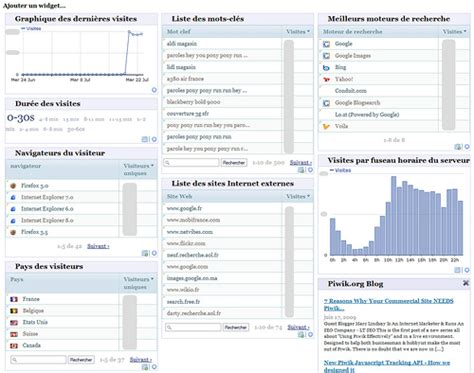Click the Etats Unis flag icon

(x=14, y=323)
